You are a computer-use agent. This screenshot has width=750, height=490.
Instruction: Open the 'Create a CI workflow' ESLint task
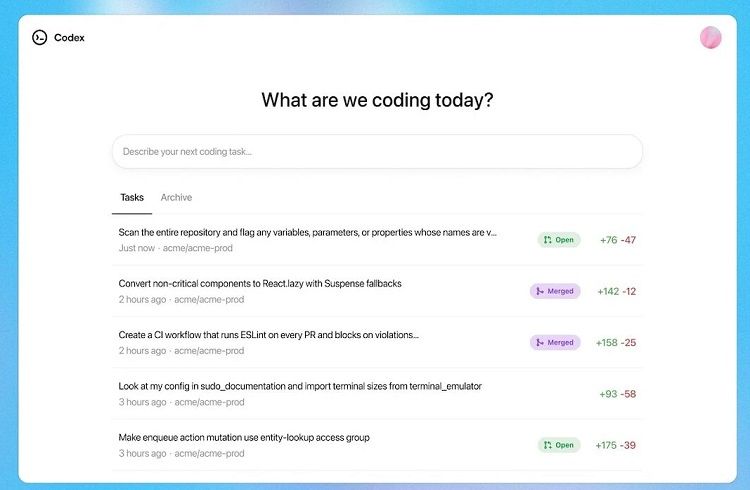(x=377, y=342)
